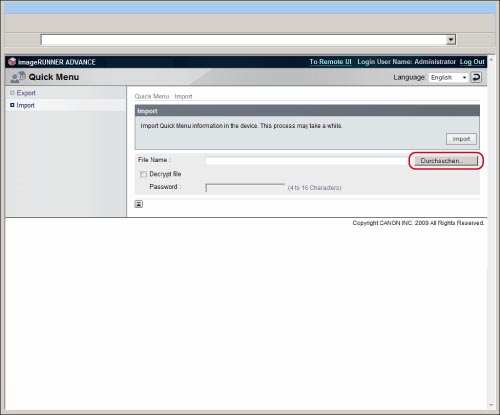The width and height of the screenshot is (500, 415).
Task: Click the address bar text field
Action: [x=243, y=40]
